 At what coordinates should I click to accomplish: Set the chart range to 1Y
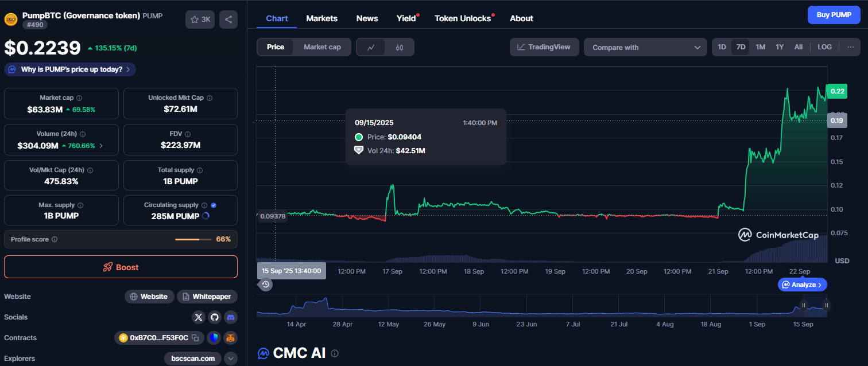coord(780,47)
